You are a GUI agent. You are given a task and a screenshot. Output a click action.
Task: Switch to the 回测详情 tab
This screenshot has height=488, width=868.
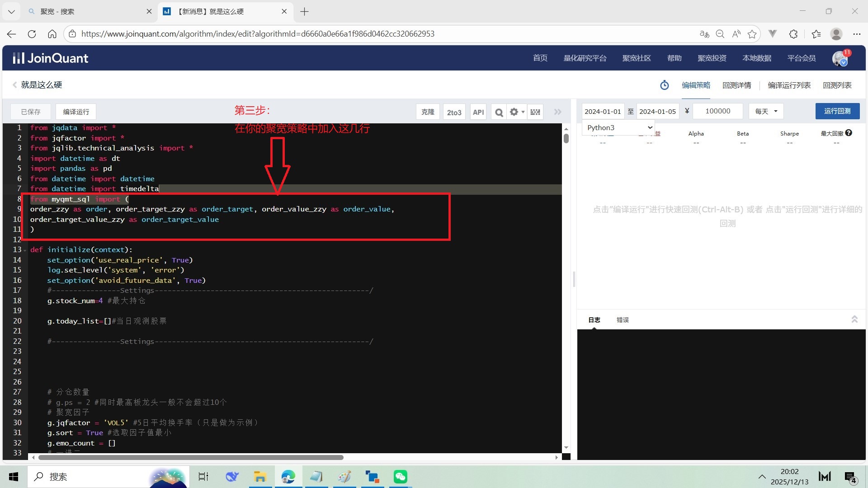click(x=736, y=85)
